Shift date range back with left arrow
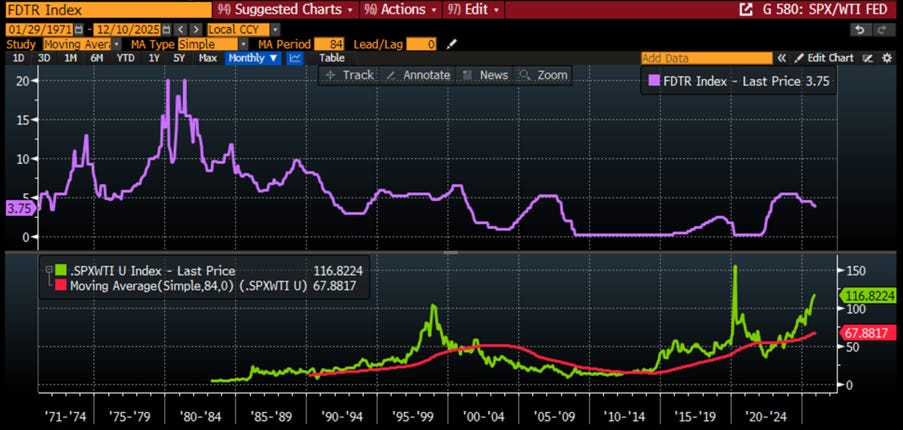Screen dimensions: 903x430 pyautogui.click(x=181, y=29)
